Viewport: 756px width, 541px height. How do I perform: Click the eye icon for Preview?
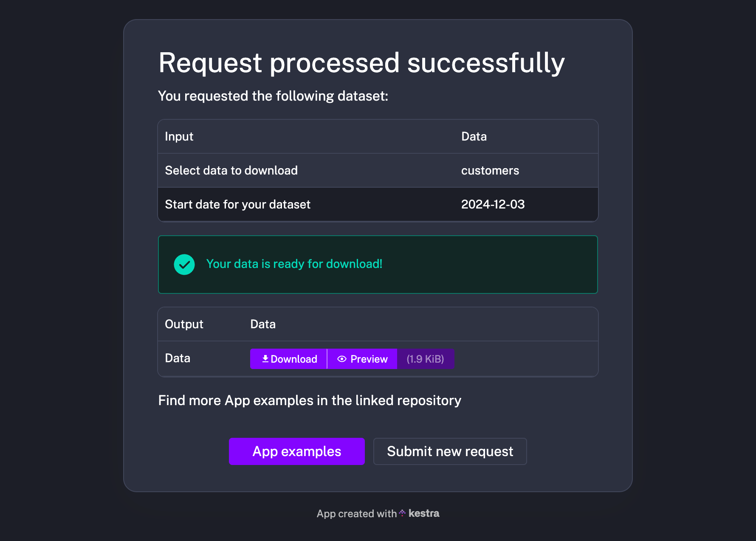342,359
